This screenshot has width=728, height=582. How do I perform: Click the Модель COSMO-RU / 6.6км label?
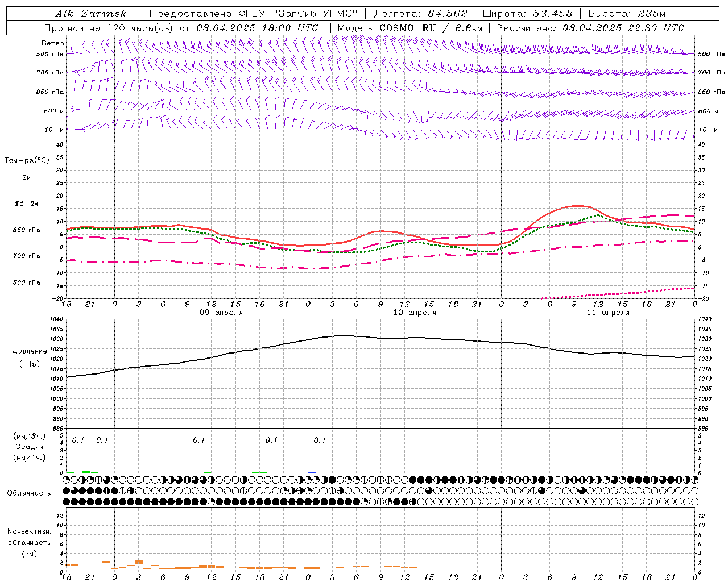click(409, 28)
